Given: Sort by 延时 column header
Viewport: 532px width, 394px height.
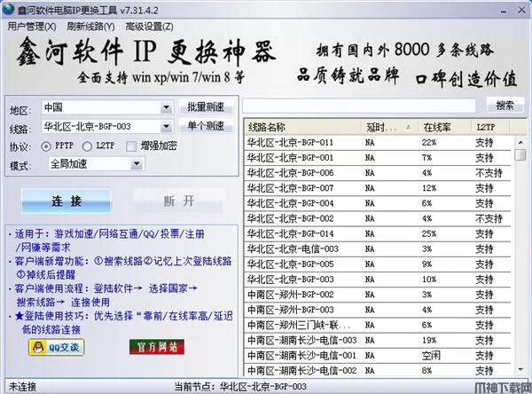Looking at the screenshot, I should pos(389,128).
